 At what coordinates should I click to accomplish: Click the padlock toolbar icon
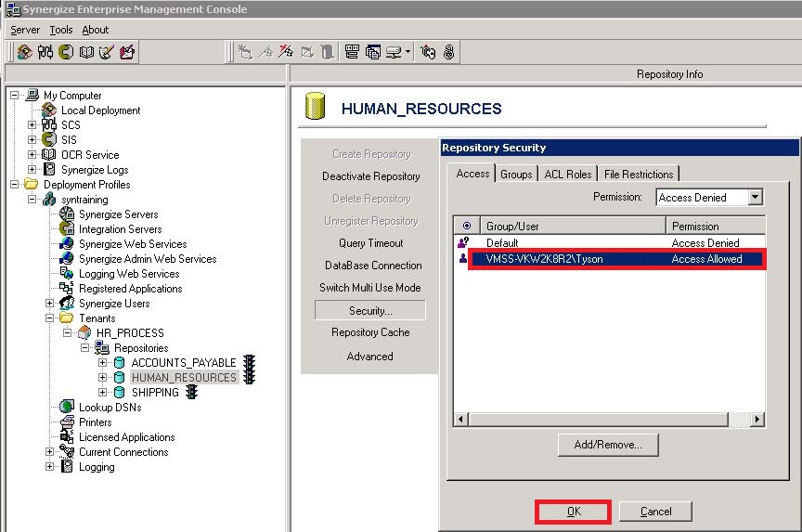[x=448, y=52]
